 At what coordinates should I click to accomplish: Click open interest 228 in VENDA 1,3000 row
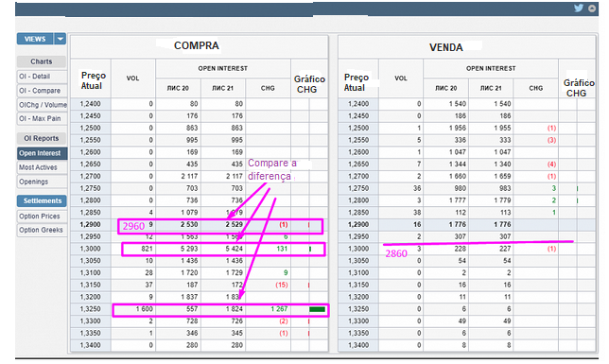[461, 249]
